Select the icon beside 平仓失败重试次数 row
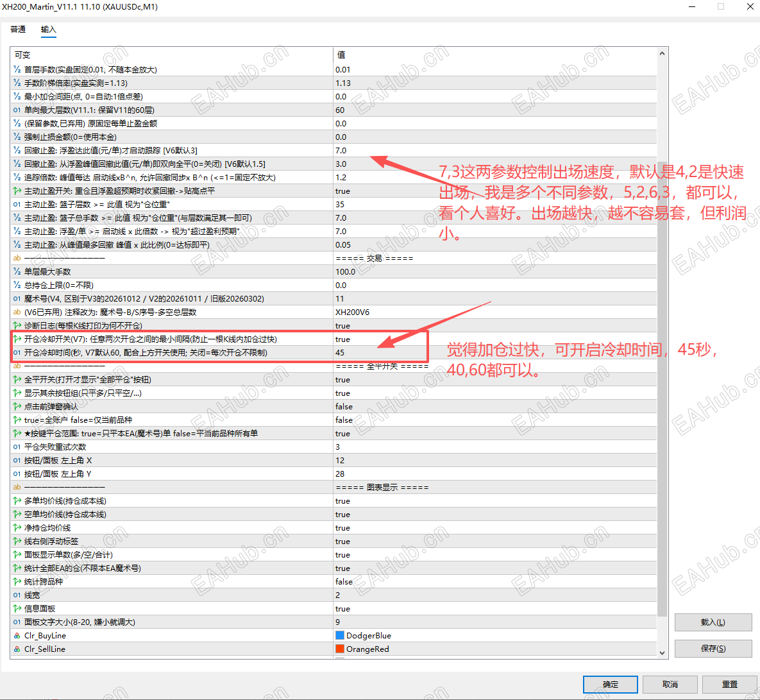 pos(17,447)
